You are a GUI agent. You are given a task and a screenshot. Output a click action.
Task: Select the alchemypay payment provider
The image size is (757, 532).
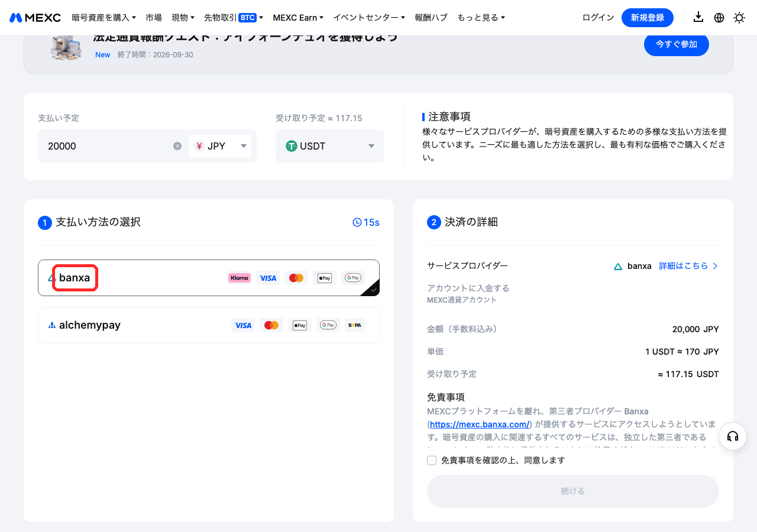pyautogui.click(x=209, y=325)
